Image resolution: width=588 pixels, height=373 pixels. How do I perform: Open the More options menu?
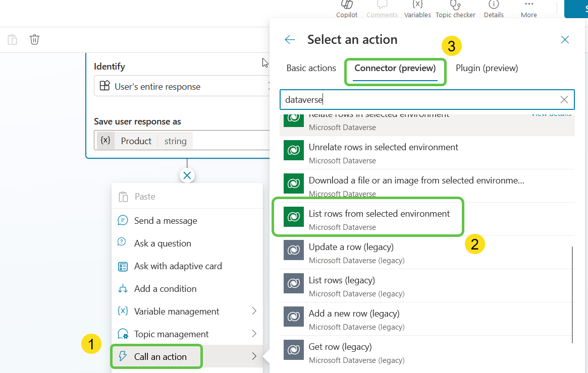click(x=528, y=9)
